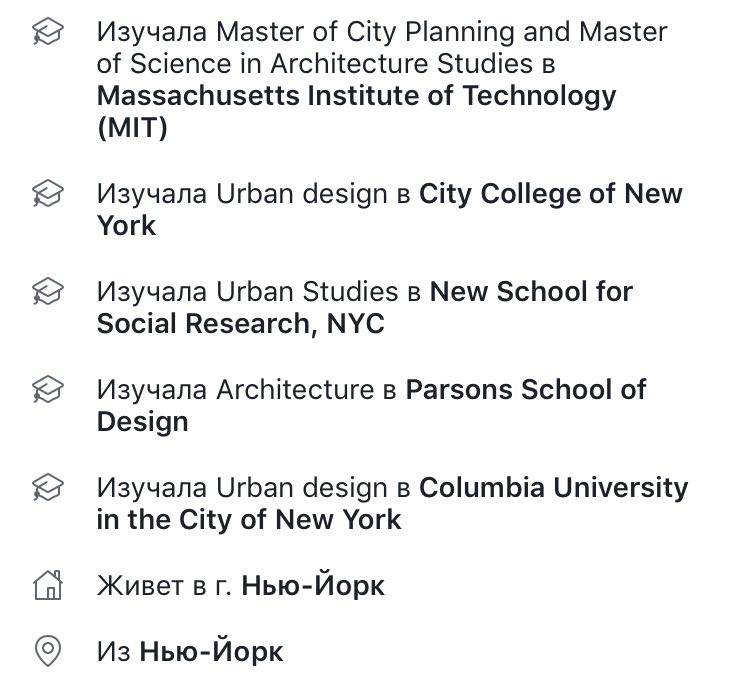Viewport: 750px width, 686px height.
Task: Click graduation cap icon beside Parsons entry
Action: [x=48, y=389]
